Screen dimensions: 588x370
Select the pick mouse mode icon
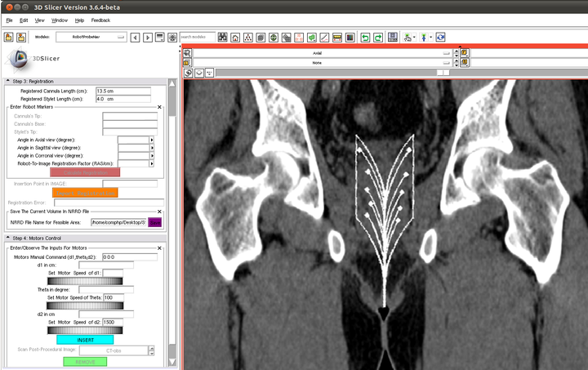click(x=408, y=37)
